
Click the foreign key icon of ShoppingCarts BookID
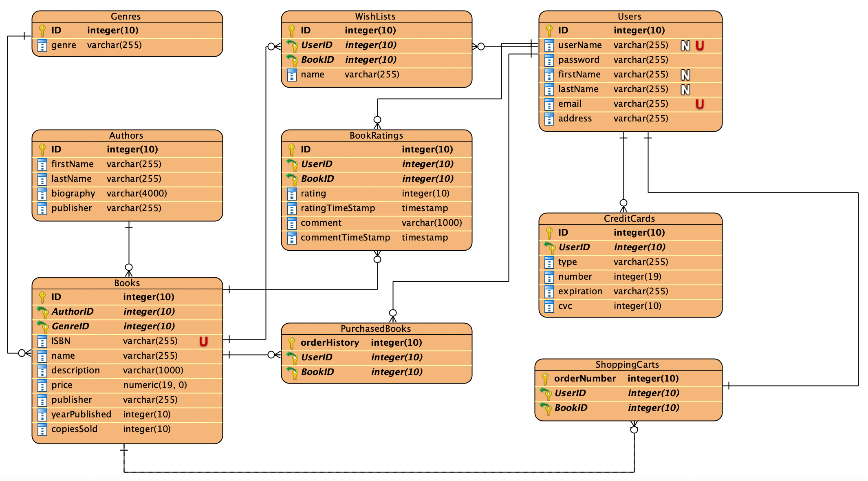(x=545, y=408)
